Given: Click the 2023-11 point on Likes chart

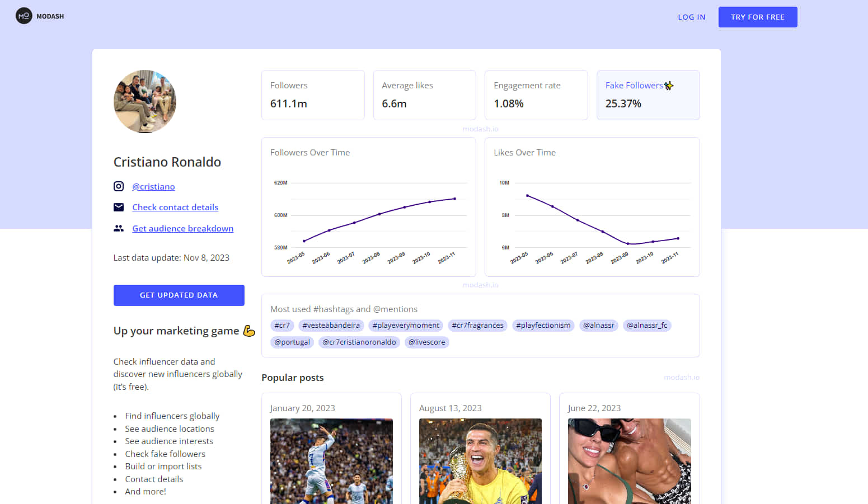Looking at the screenshot, I should [x=678, y=238].
